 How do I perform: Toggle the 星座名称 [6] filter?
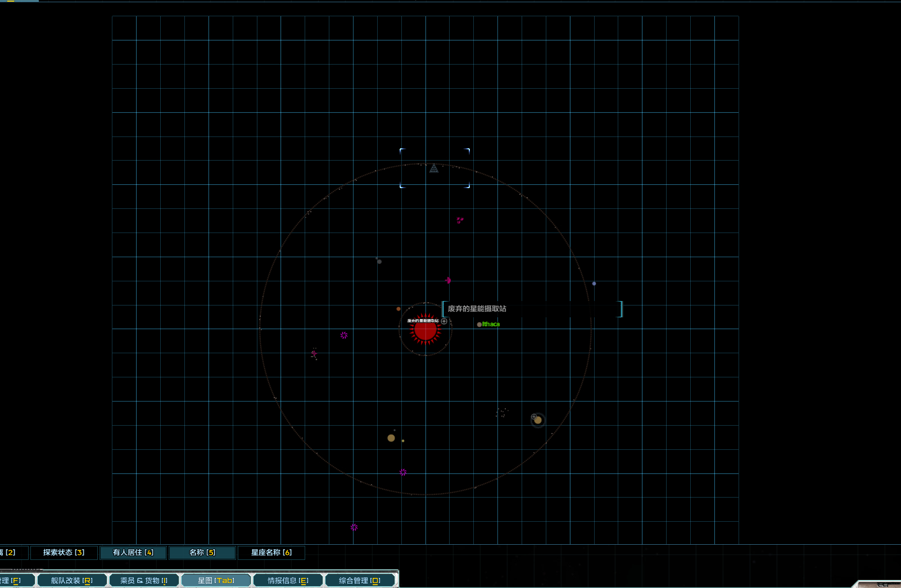pos(271,553)
